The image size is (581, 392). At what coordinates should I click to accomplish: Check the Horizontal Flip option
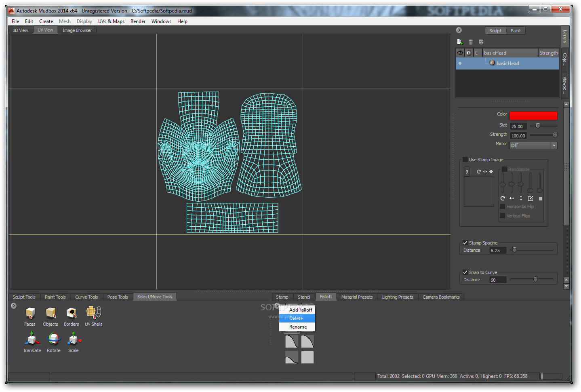coord(503,207)
